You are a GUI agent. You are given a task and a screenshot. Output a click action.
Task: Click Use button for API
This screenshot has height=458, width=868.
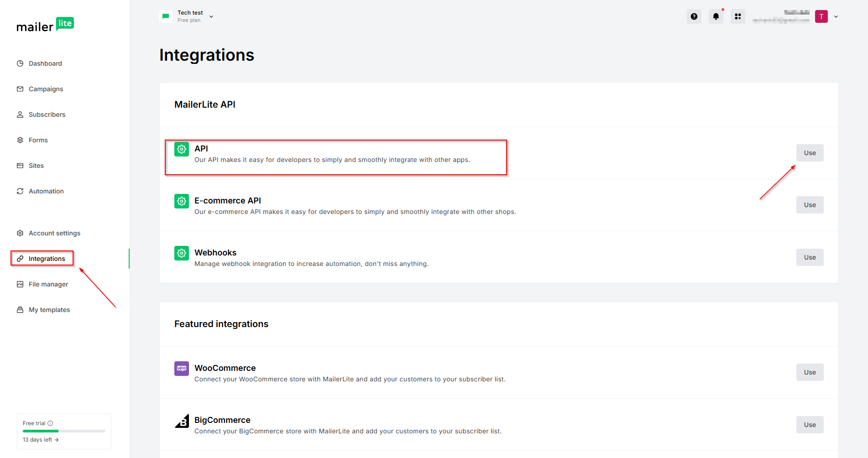[x=810, y=153]
